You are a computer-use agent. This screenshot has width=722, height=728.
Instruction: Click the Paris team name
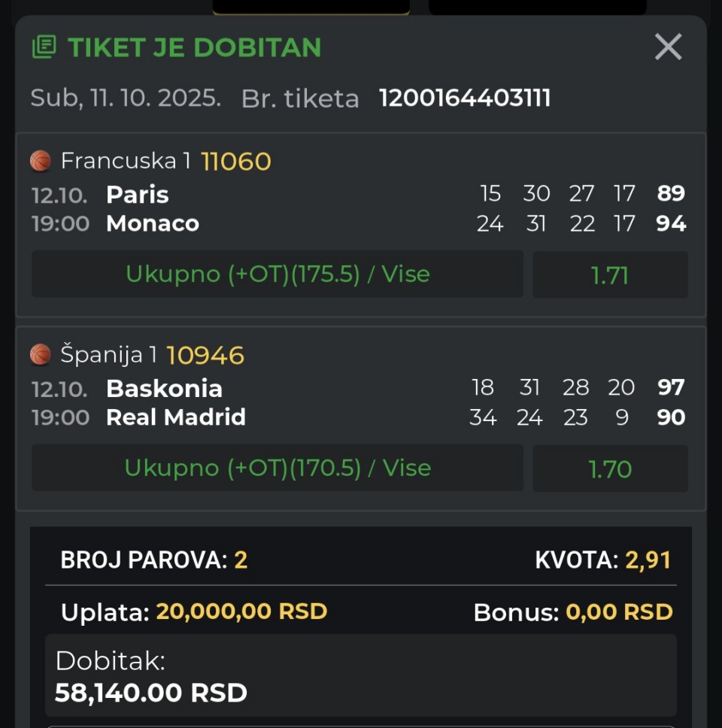138,195
